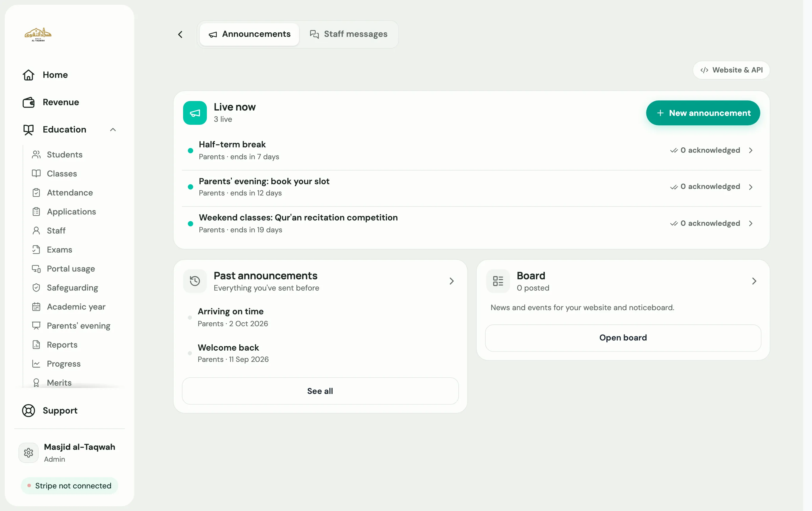Open the Applications icon
This screenshot has height=511, width=812.
coord(36,211)
